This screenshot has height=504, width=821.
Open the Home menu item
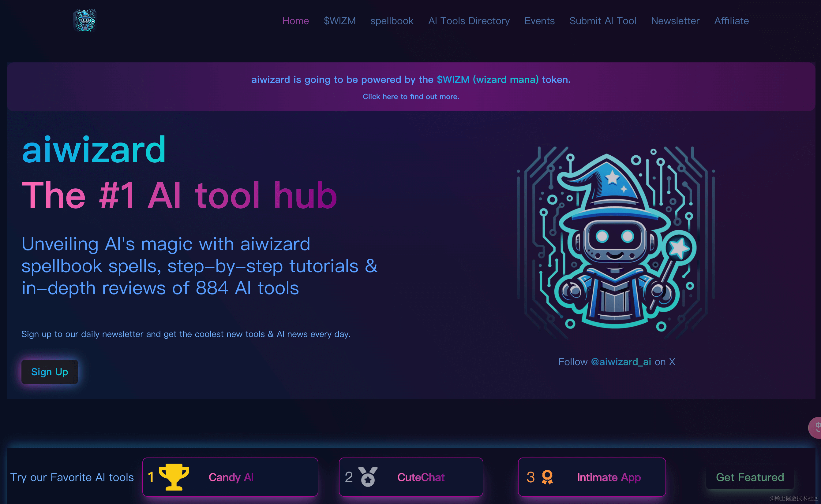tap(296, 21)
